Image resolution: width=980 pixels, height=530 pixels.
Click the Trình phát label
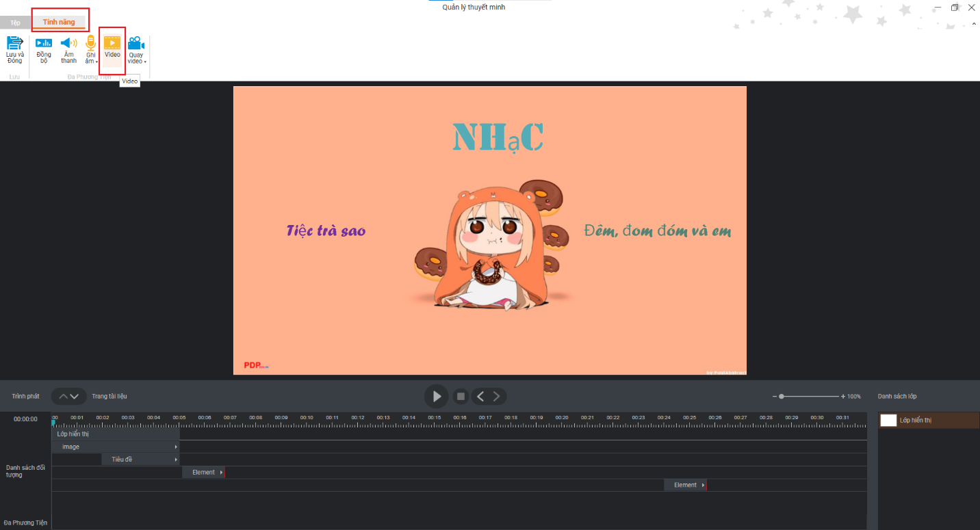25,397
